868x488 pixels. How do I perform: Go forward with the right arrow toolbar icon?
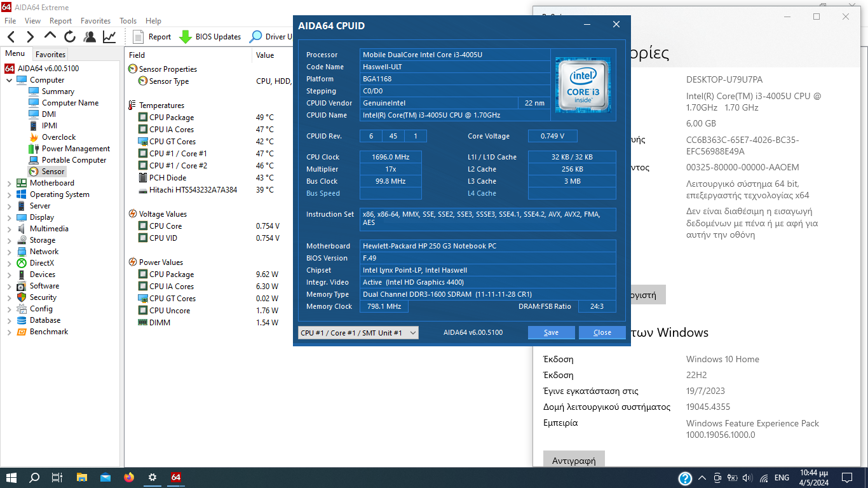pos(30,37)
